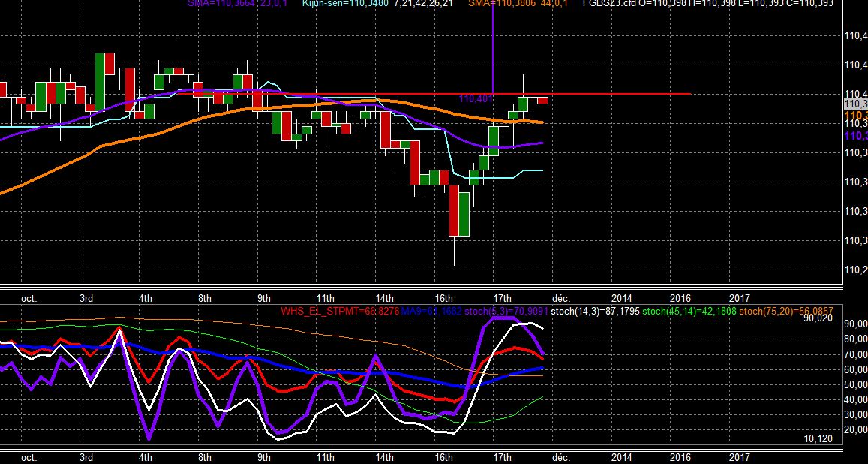Click '16th' on the price chart time axis
The width and height of the screenshot is (868, 464).
[443, 298]
